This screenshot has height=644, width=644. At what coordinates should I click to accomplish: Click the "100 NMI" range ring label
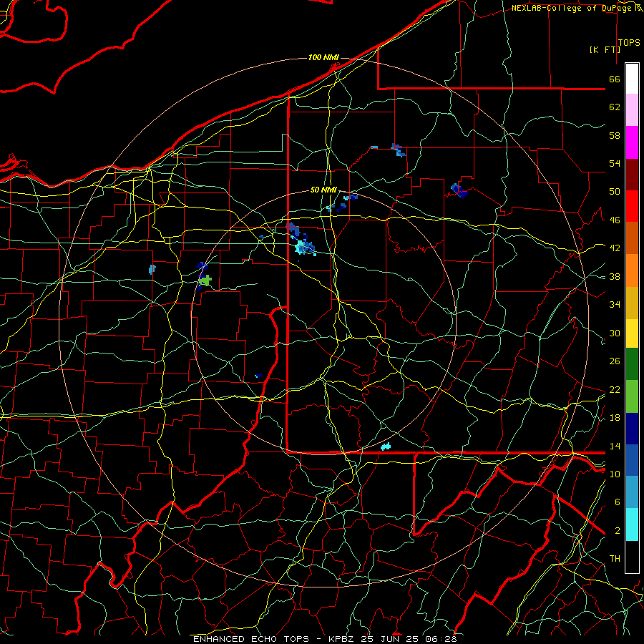323,57
